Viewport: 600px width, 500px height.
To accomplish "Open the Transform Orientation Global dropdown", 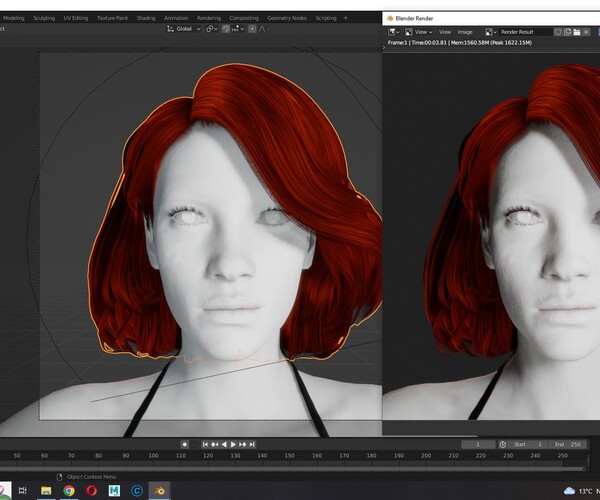I will [x=184, y=29].
